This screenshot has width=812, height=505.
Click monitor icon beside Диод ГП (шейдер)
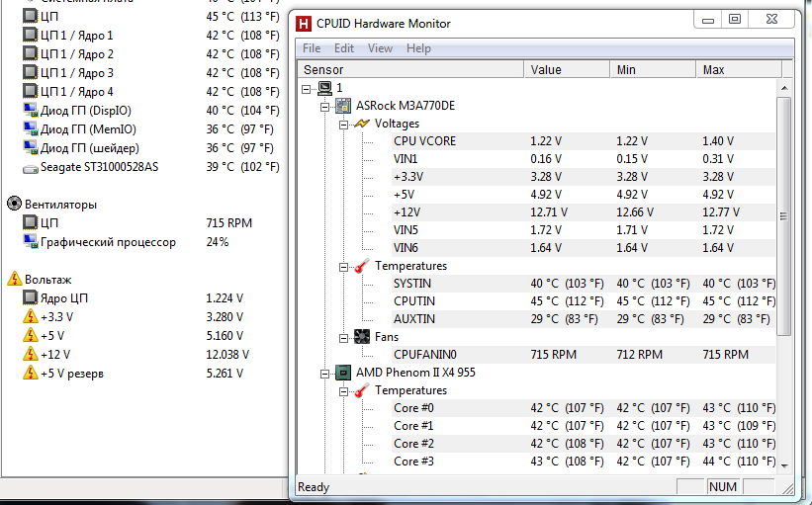click(31, 148)
